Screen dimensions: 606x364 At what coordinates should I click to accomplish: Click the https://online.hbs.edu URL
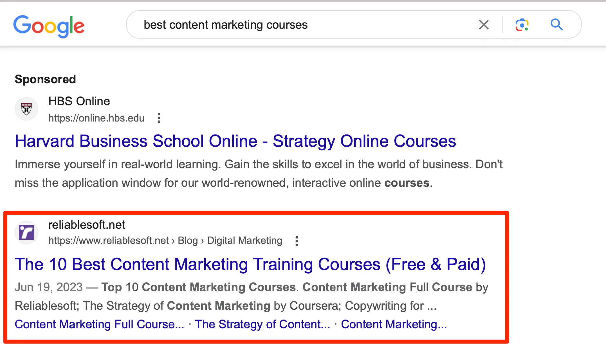point(96,118)
